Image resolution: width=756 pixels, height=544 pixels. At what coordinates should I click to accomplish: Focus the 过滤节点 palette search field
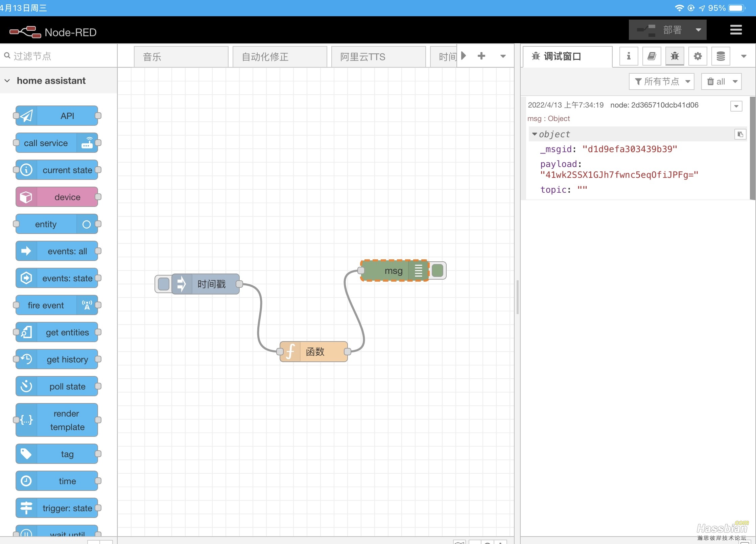pos(58,56)
